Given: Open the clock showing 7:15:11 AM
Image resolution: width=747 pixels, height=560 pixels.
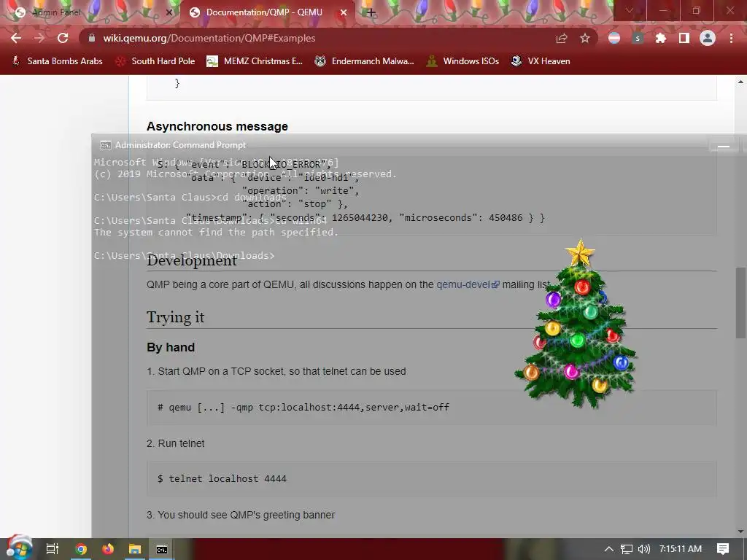Looking at the screenshot, I should click(681, 549).
